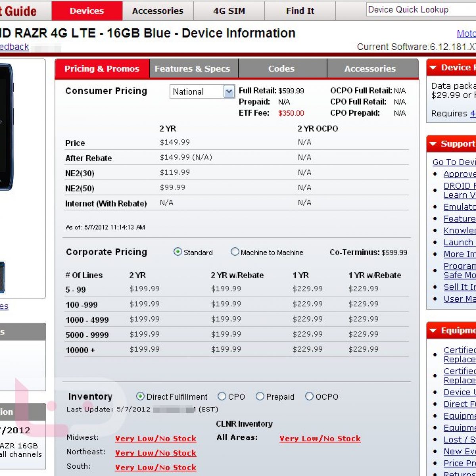Choose the Prepaid inventory radio button
The height and width of the screenshot is (476, 476).
pyautogui.click(x=260, y=396)
